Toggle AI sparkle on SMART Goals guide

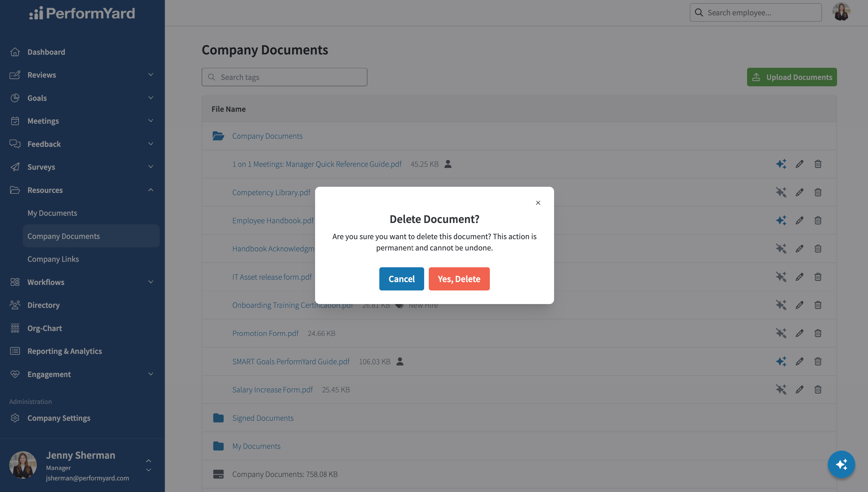pos(781,361)
